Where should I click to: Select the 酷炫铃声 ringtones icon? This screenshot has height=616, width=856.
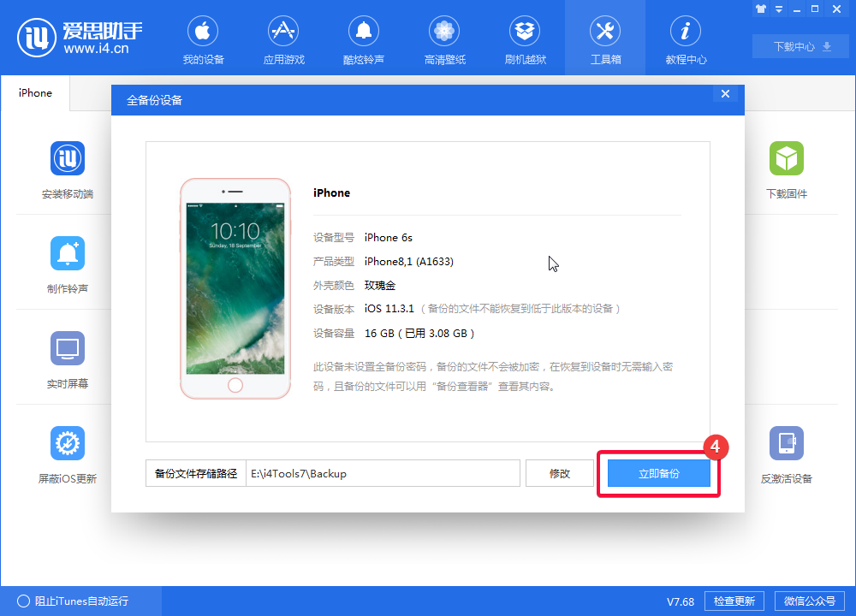point(363,38)
